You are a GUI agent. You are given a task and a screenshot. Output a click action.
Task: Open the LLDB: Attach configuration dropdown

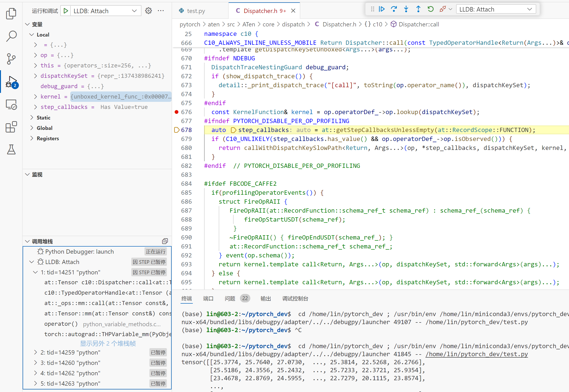pos(106,11)
